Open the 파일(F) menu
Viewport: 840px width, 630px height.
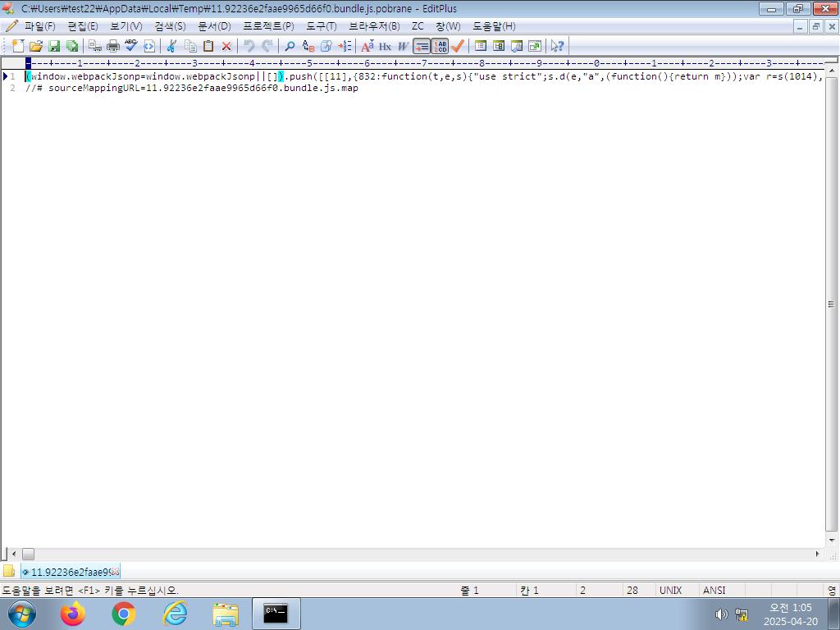40,26
